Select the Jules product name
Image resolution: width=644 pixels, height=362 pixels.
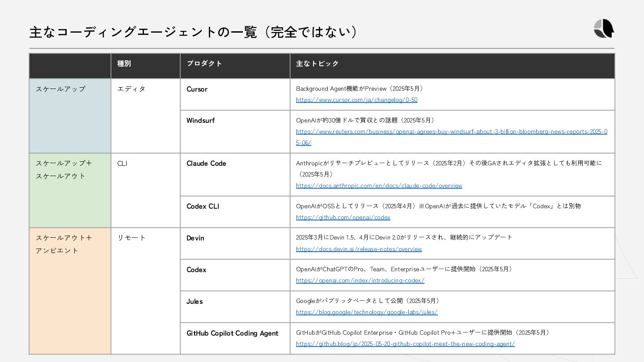tap(195, 302)
